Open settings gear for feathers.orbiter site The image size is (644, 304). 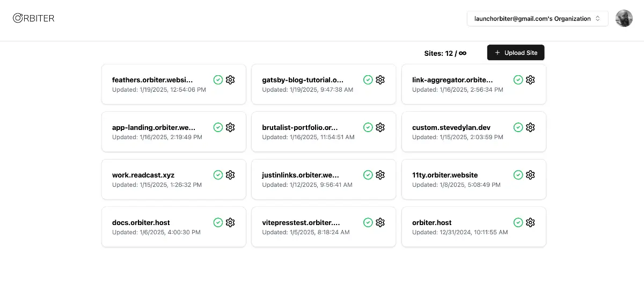230,80
